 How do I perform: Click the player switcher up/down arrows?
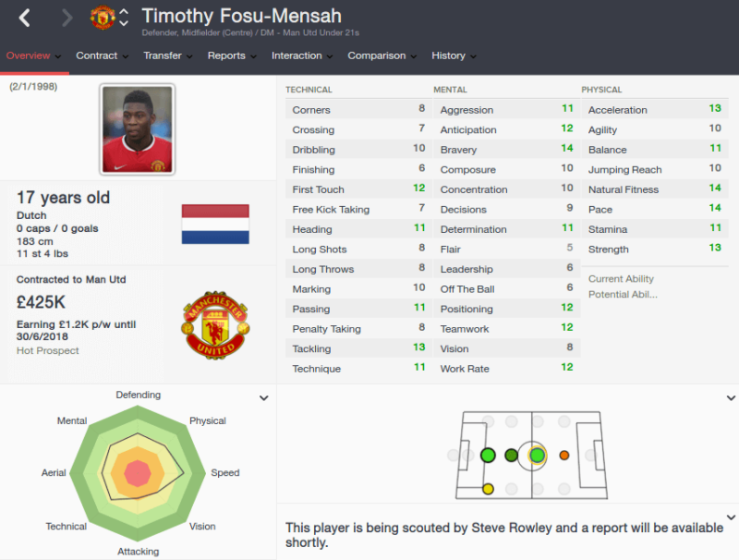pos(124,18)
